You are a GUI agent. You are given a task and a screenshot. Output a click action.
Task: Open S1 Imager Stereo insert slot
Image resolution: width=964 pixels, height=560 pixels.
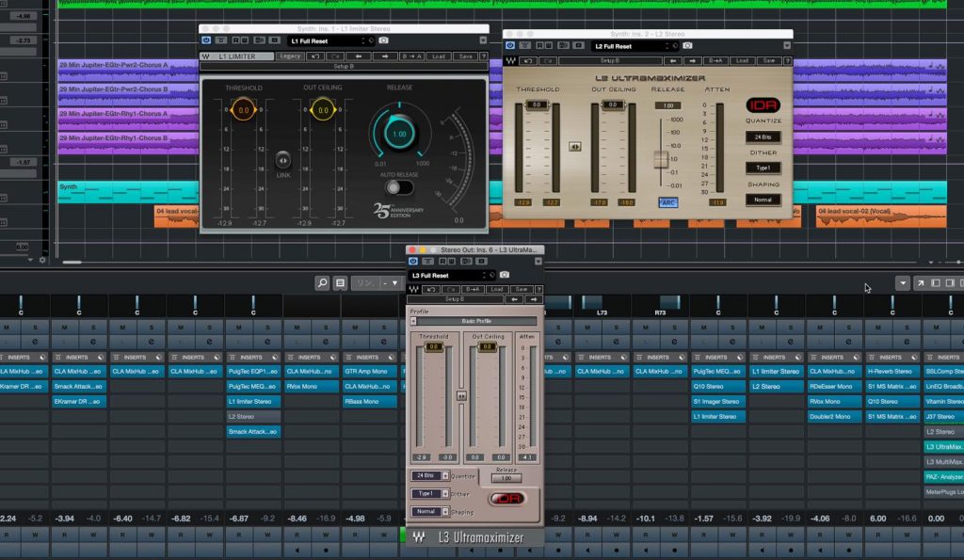coord(717,401)
